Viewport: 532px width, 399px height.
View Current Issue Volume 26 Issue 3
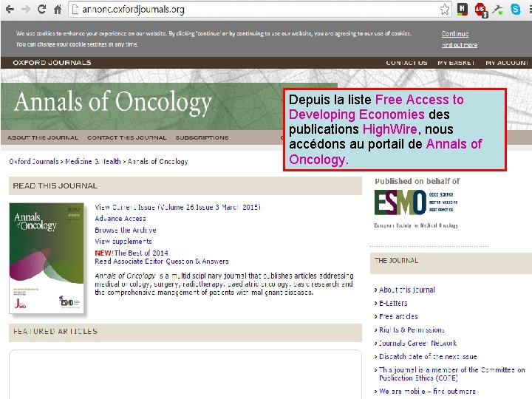[x=177, y=207]
